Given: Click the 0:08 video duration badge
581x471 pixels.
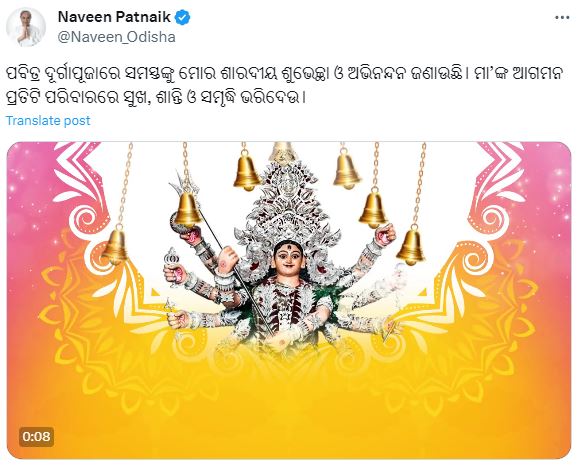Looking at the screenshot, I should coord(36,437).
